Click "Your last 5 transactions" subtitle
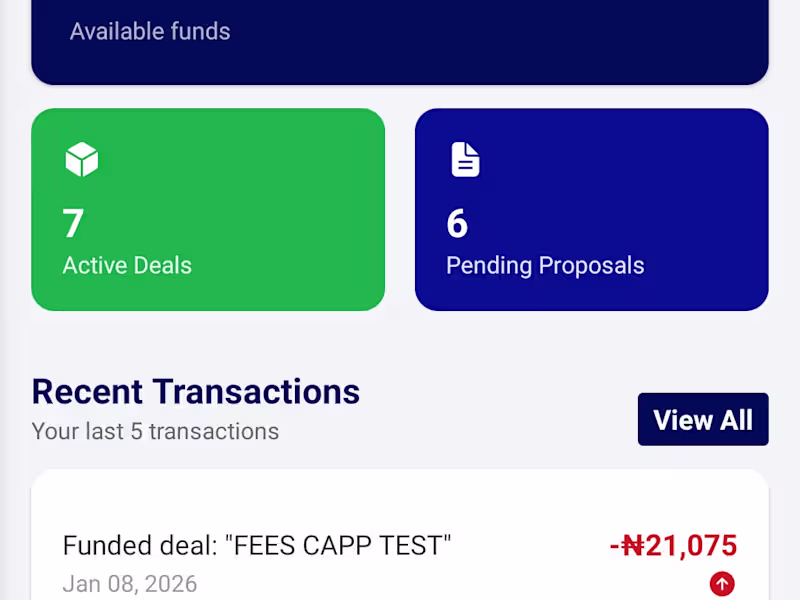The width and height of the screenshot is (800, 600). 155,432
